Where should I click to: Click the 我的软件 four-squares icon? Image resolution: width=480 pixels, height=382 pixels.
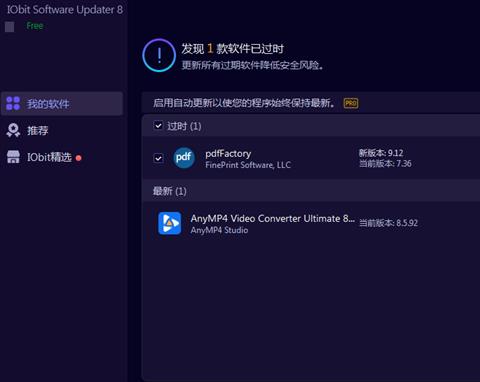(x=13, y=103)
